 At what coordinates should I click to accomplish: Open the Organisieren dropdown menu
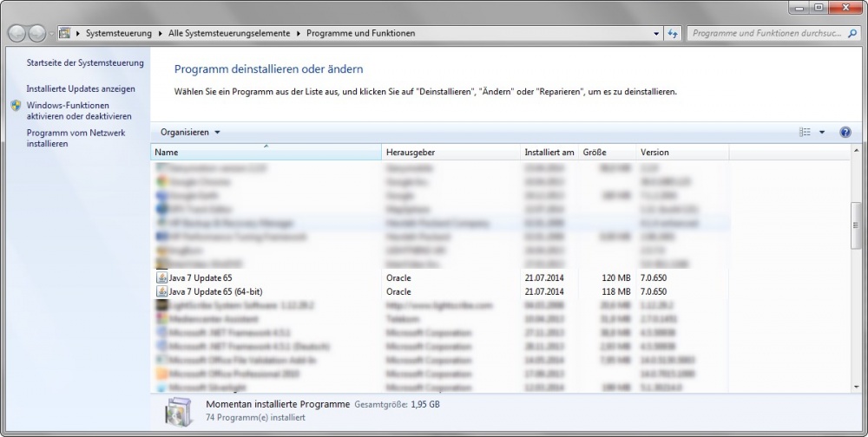pyautogui.click(x=190, y=133)
